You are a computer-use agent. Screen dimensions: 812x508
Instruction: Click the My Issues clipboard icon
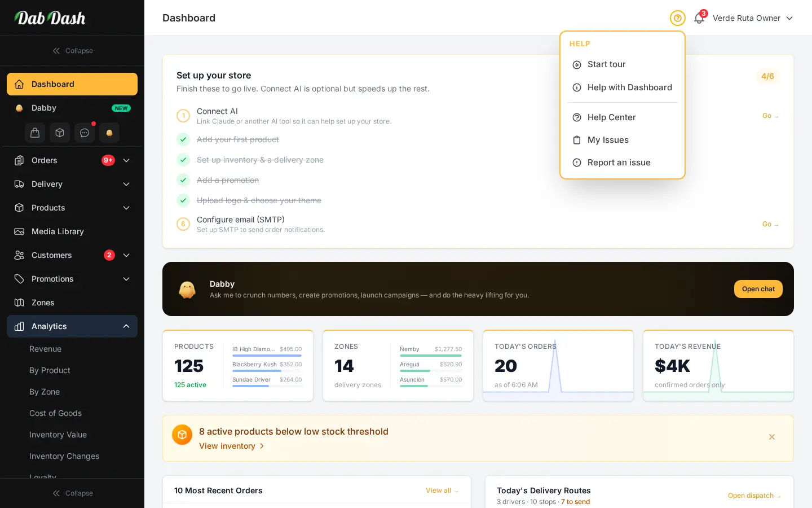point(577,140)
